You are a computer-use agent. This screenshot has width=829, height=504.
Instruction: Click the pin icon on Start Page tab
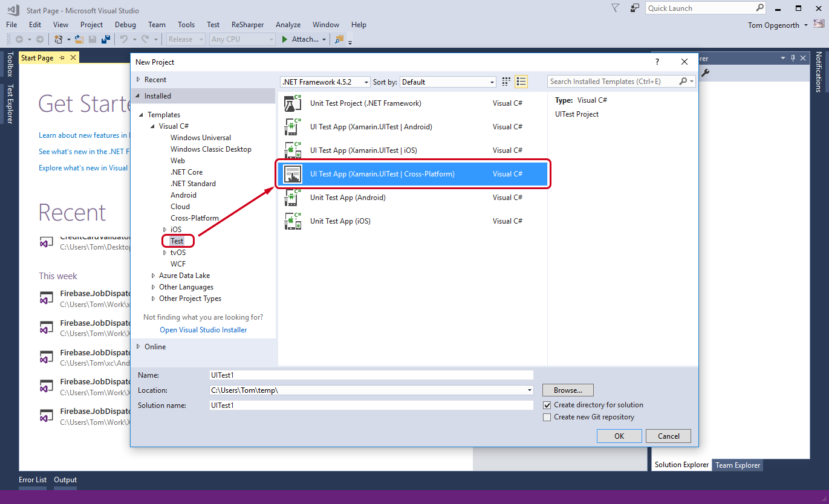point(62,58)
